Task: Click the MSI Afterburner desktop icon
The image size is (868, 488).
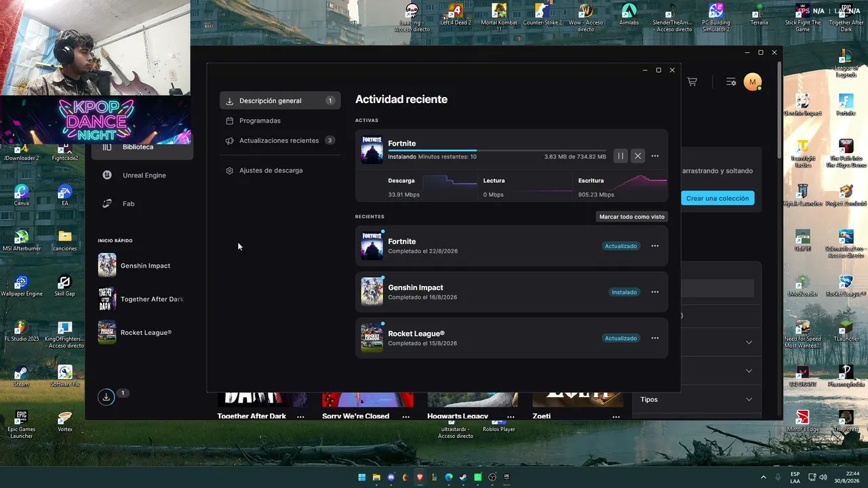Action: (x=22, y=241)
